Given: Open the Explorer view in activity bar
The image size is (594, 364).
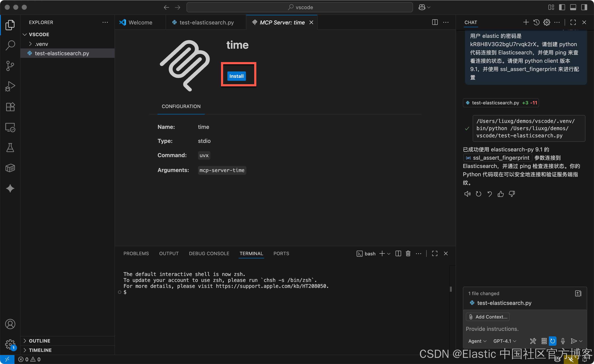Looking at the screenshot, I should point(10,25).
